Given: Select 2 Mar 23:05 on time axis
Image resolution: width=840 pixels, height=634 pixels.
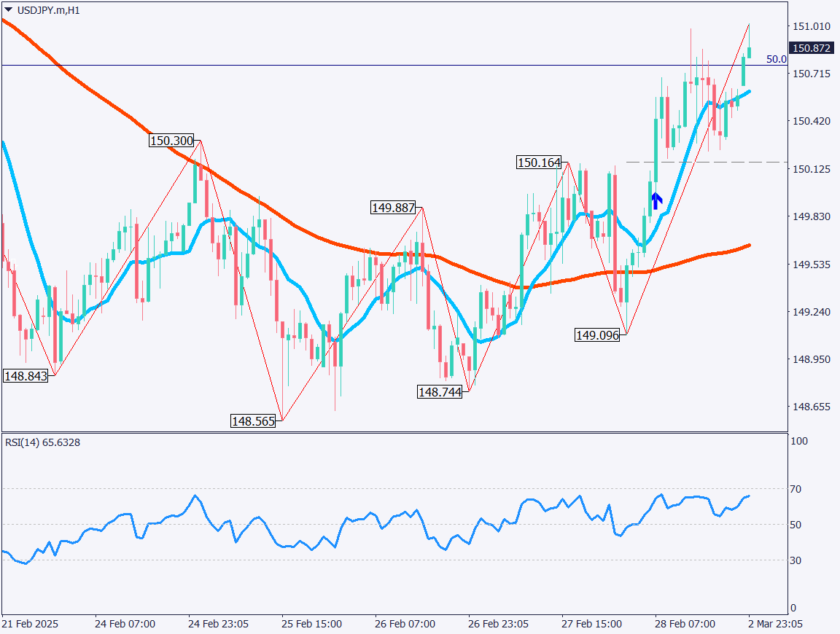Looking at the screenshot, I should point(777,625).
